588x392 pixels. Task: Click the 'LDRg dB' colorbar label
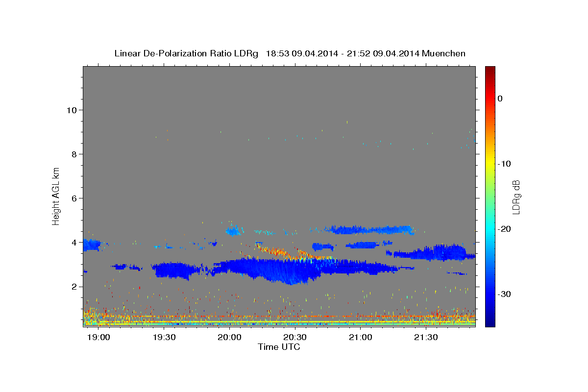[x=516, y=197]
